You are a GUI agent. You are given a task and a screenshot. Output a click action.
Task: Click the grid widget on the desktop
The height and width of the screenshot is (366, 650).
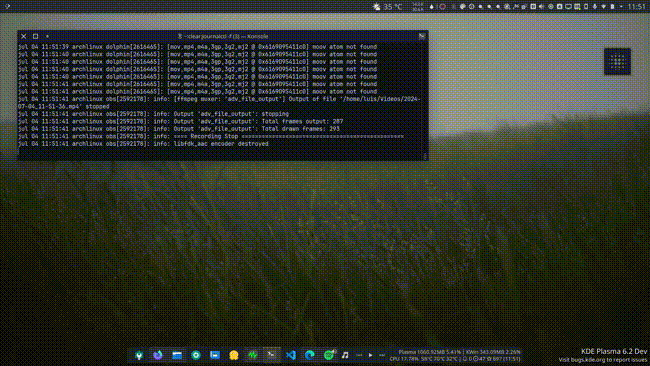(x=617, y=61)
